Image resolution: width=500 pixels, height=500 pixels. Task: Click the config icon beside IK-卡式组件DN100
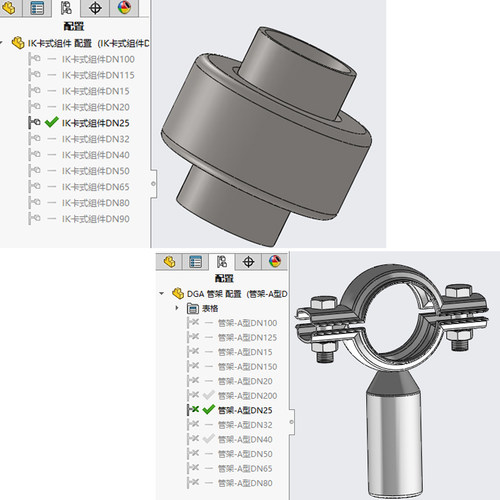click(34, 59)
